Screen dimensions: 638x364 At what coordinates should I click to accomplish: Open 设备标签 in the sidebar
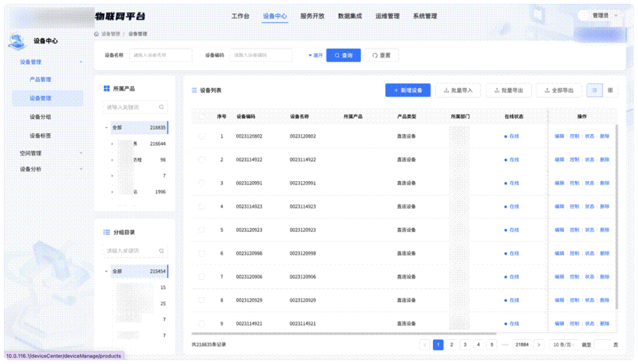click(40, 135)
